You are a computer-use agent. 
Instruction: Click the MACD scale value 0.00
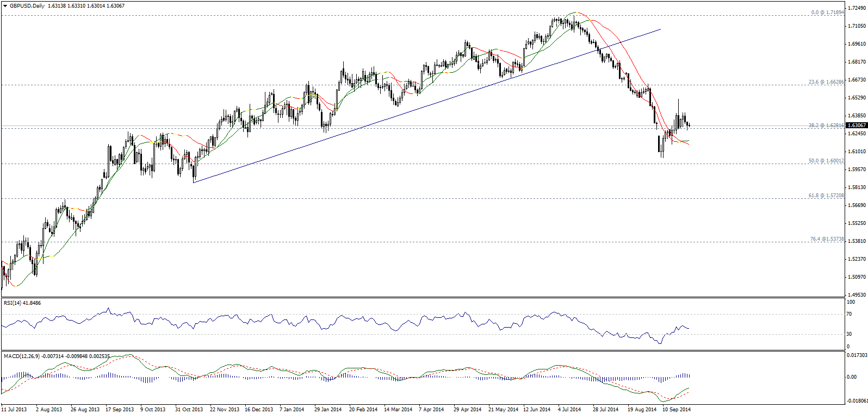point(851,377)
